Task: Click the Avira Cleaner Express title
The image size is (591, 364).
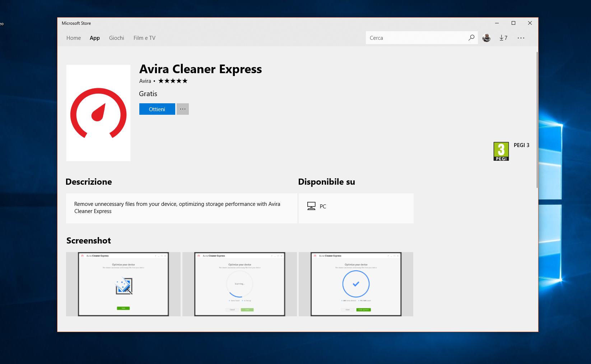Action: 201,69
